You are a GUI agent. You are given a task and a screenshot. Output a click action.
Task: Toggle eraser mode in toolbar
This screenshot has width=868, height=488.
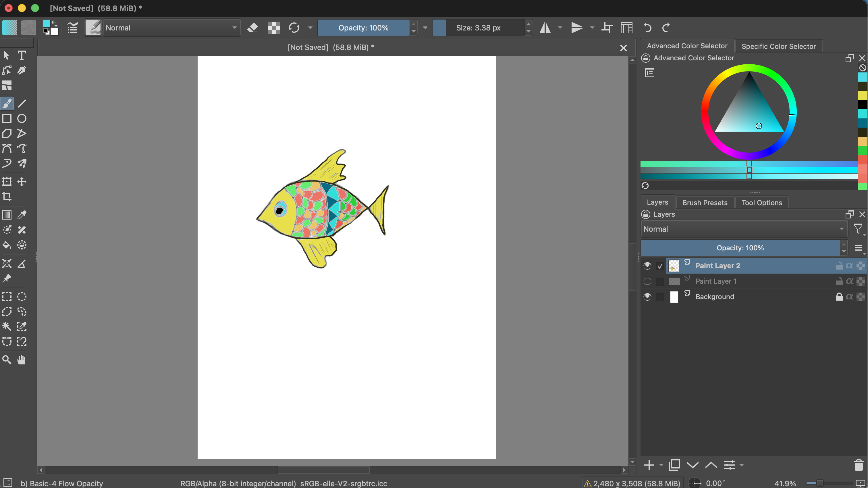252,28
